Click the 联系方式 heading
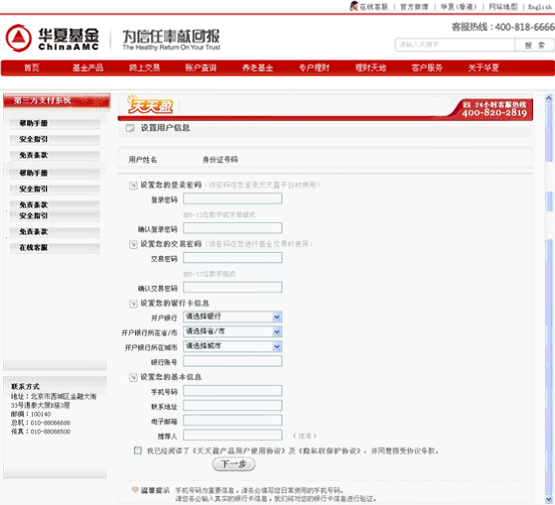Screen dimensions: 555x505 point(25,386)
